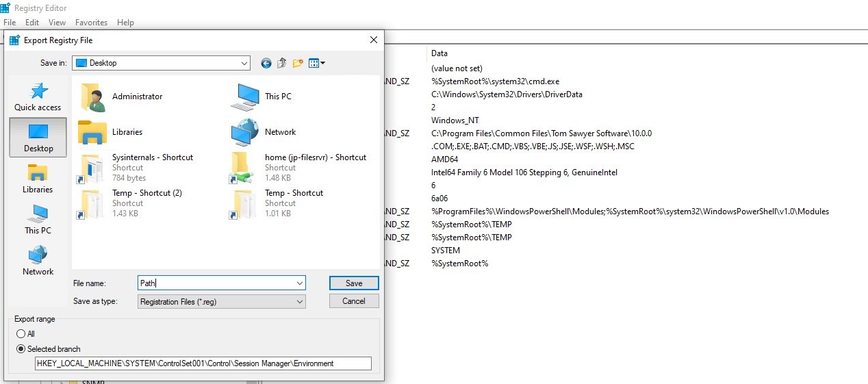Select Sysinternals - Shortcut file
Screen dimensions: 868x384
tap(136, 168)
